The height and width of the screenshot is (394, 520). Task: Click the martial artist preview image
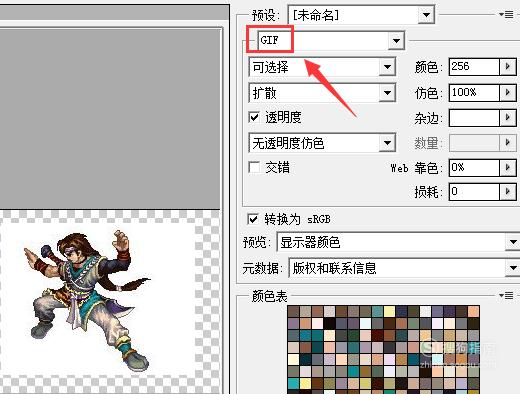[87, 300]
